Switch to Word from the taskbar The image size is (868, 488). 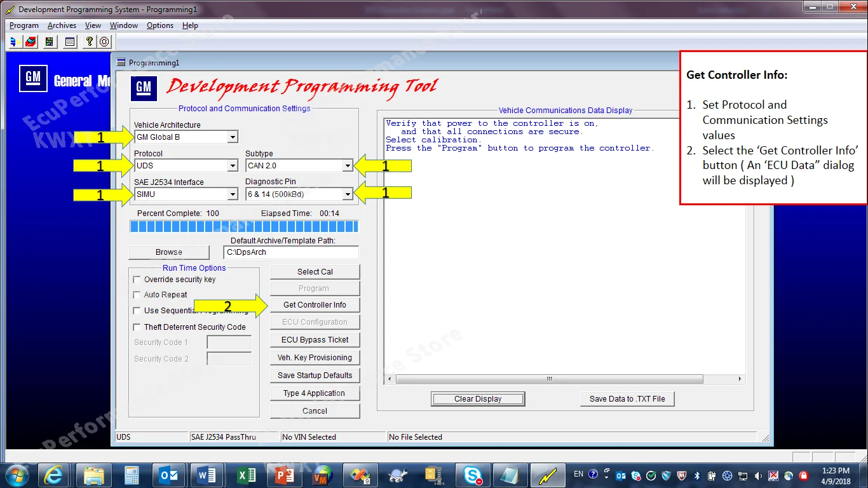(207, 475)
